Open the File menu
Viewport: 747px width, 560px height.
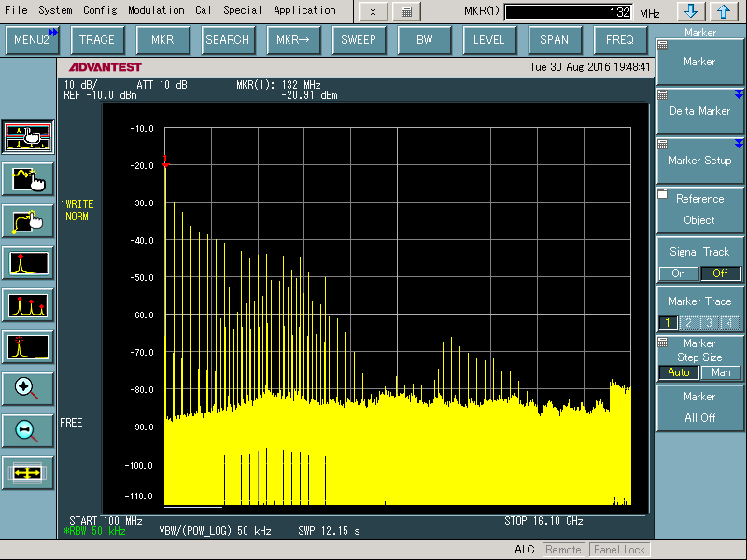16,10
